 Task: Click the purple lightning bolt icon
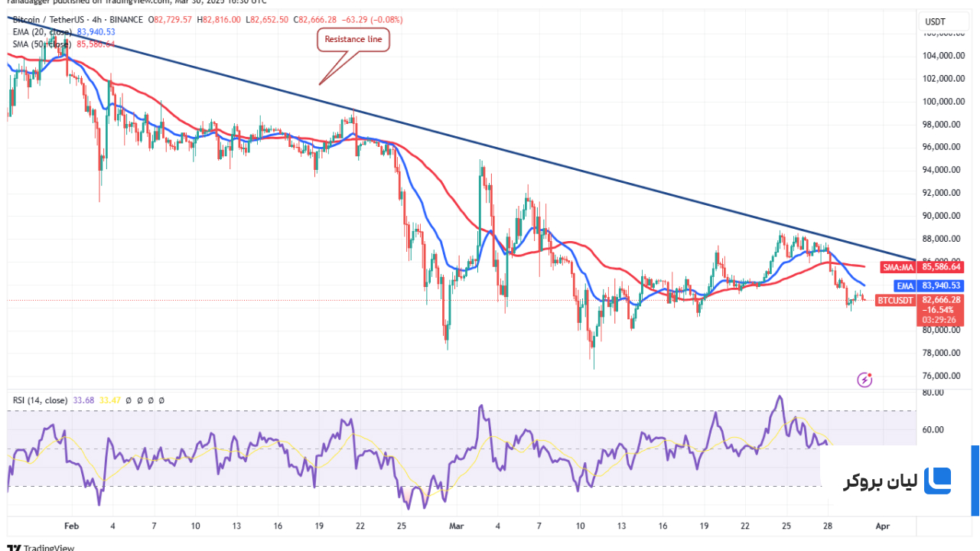(x=864, y=380)
